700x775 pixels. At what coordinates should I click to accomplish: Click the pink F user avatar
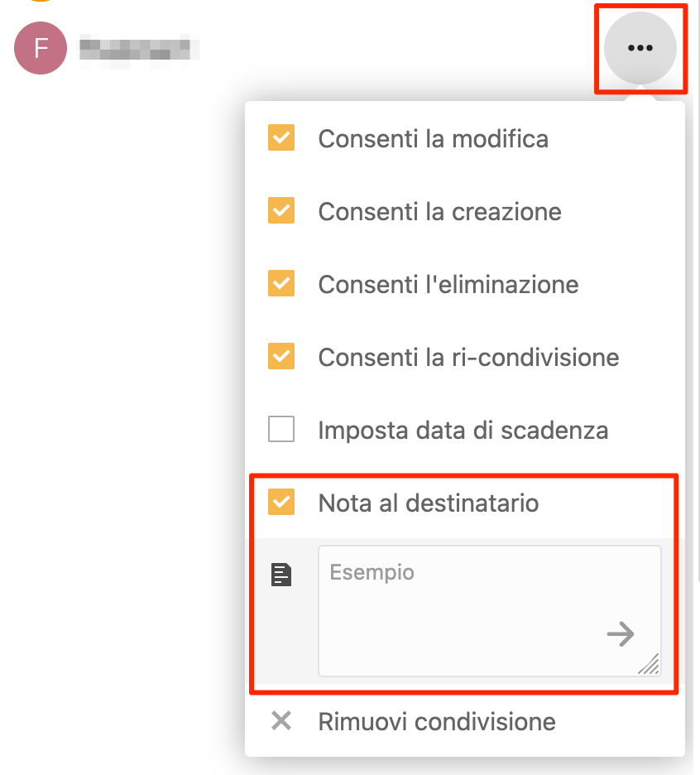click(x=41, y=48)
